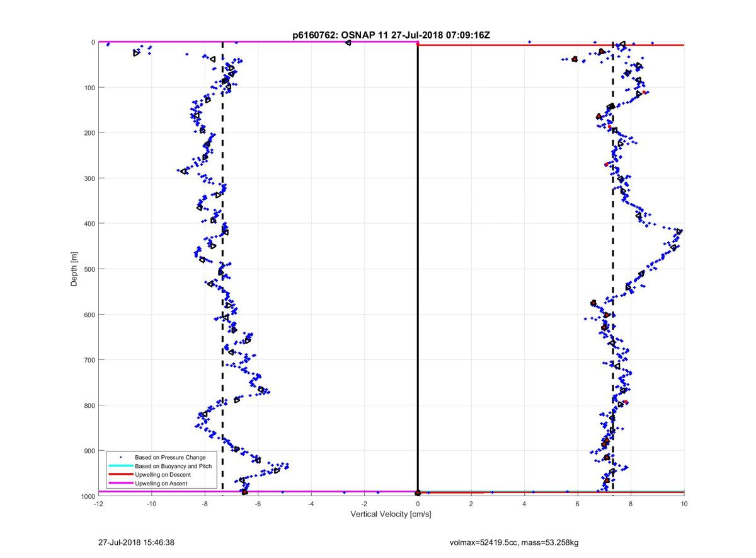Click the depth tick label 700
The image size is (756, 558).
point(89,359)
